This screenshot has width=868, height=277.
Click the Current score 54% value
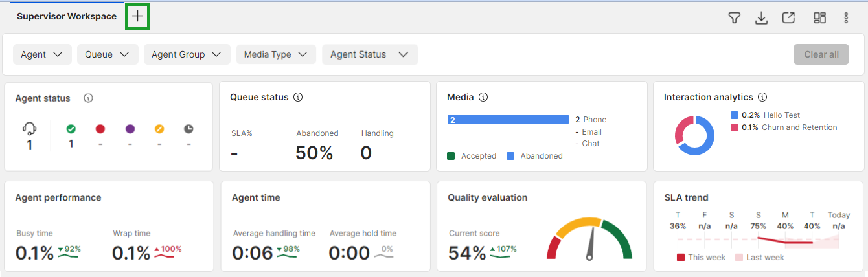coord(467,253)
